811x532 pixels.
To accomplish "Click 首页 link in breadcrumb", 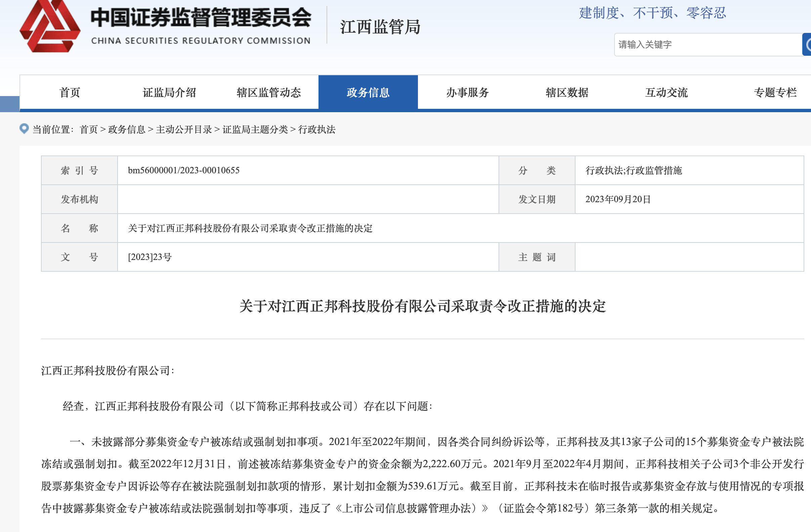I will (89, 129).
